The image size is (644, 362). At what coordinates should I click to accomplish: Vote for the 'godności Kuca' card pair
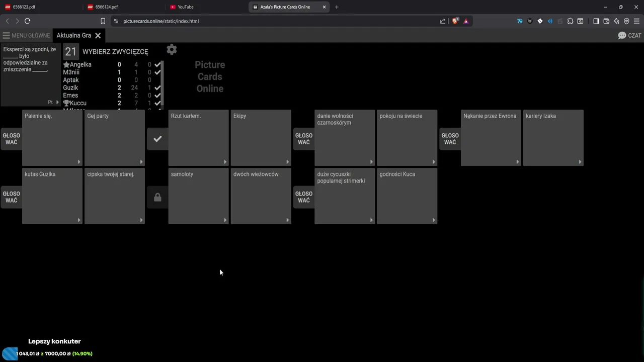tap(304, 197)
